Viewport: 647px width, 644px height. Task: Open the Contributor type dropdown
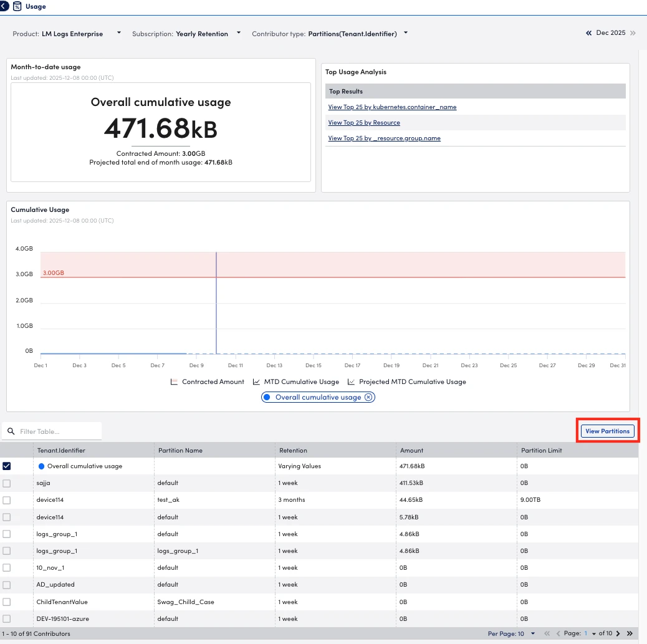405,34
